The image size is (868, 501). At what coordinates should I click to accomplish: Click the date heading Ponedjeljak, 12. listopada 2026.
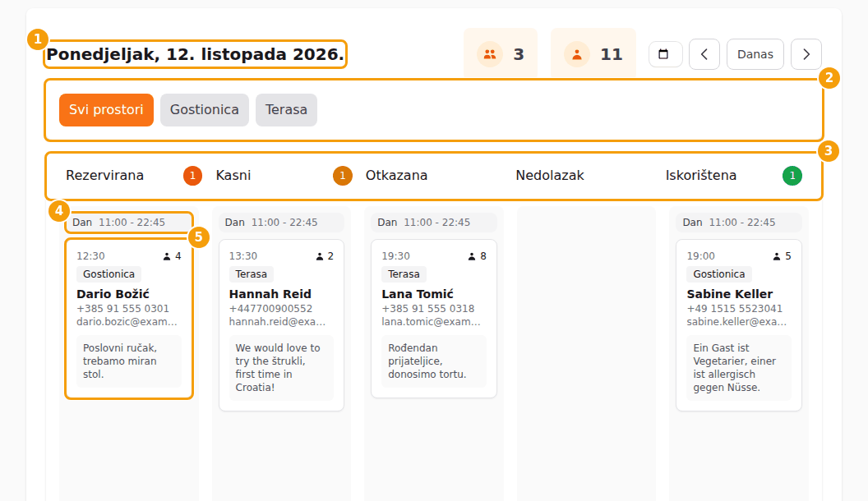click(195, 54)
